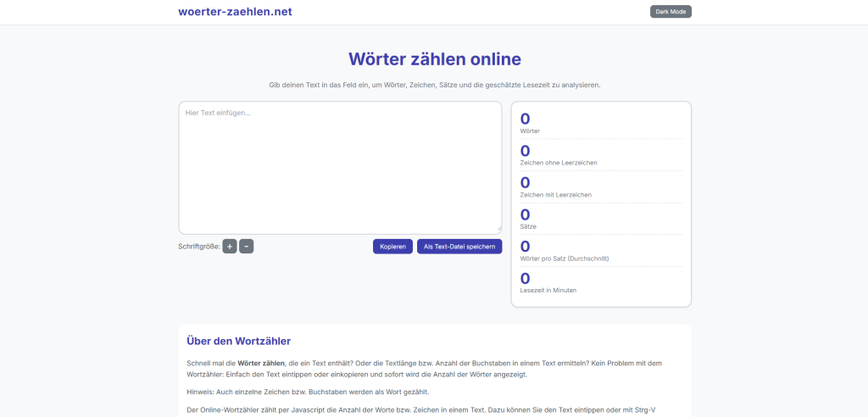Increase font size with the plus button
The height and width of the screenshot is (417, 868).
tap(230, 247)
